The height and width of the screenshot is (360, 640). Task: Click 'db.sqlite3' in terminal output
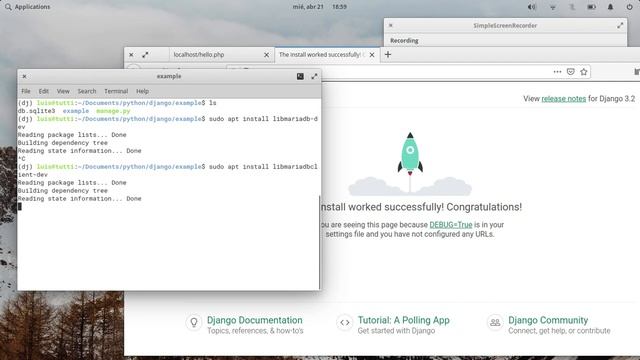tap(36, 111)
